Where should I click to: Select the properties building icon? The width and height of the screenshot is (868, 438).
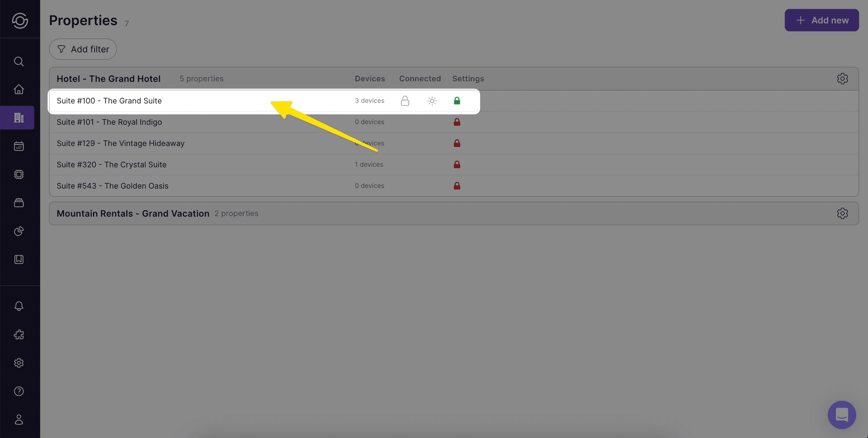point(19,118)
